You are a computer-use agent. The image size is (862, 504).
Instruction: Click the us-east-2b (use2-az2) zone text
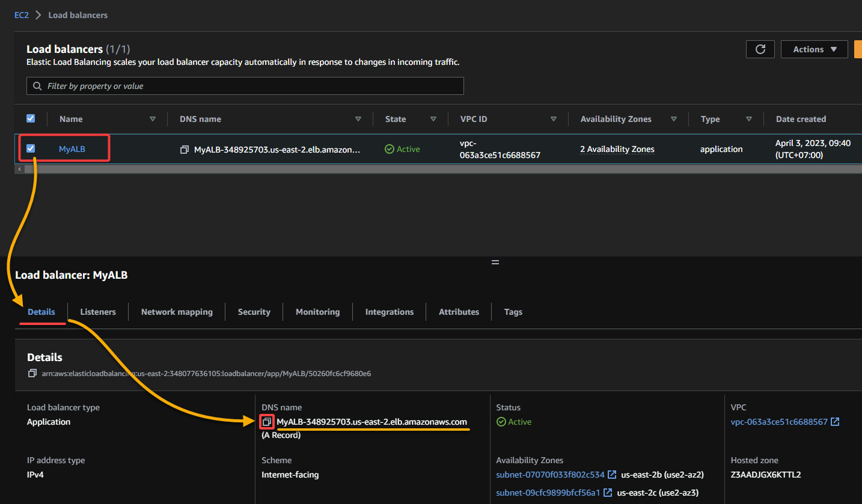[x=662, y=475]
